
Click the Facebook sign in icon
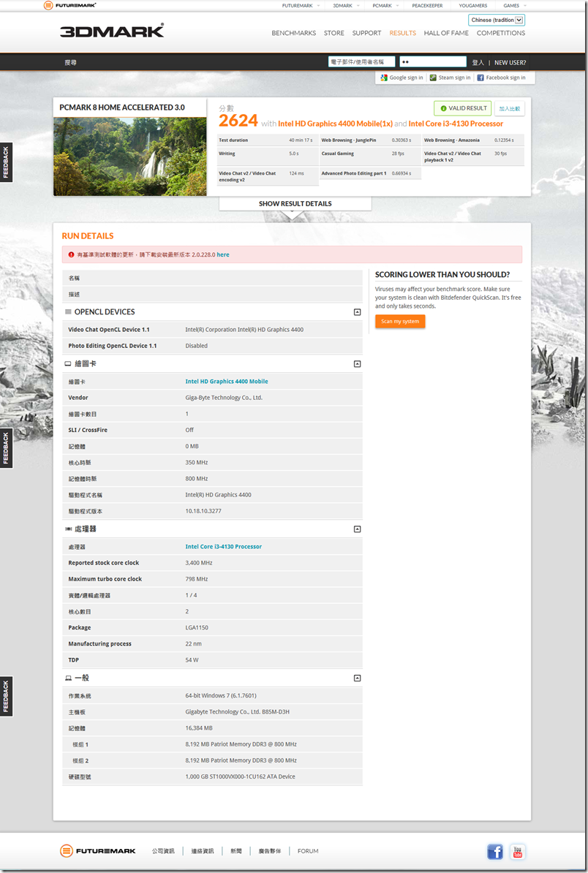click(480, 78)
